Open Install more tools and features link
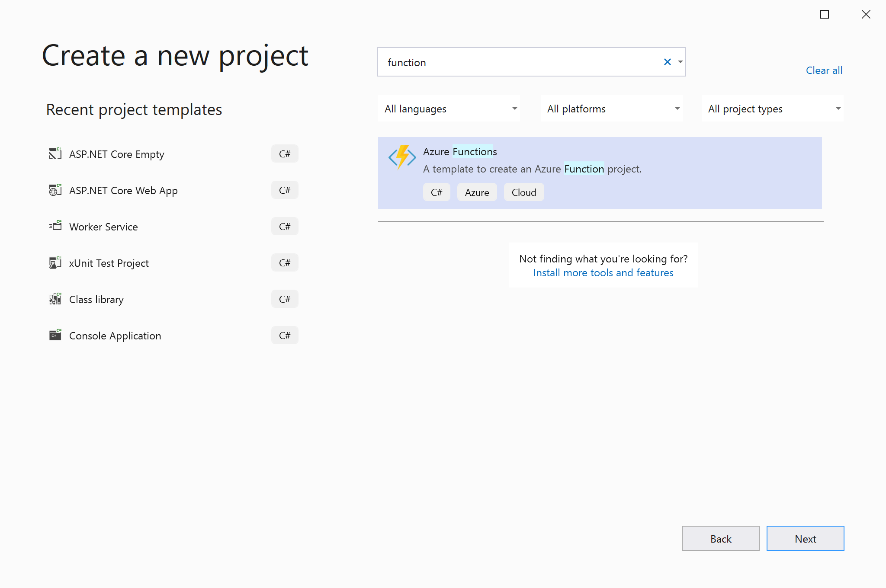Screen dimensions: 886x588 [x=603, y=273]
